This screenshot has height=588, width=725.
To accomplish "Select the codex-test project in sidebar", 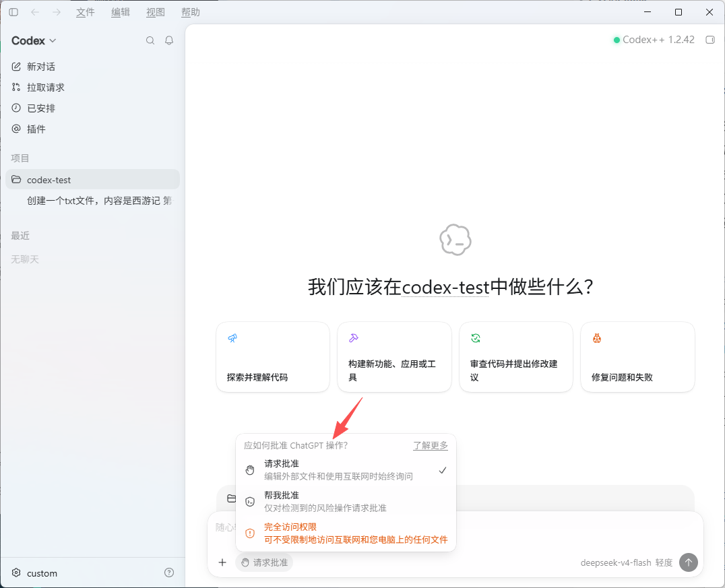I will (92, 179).
